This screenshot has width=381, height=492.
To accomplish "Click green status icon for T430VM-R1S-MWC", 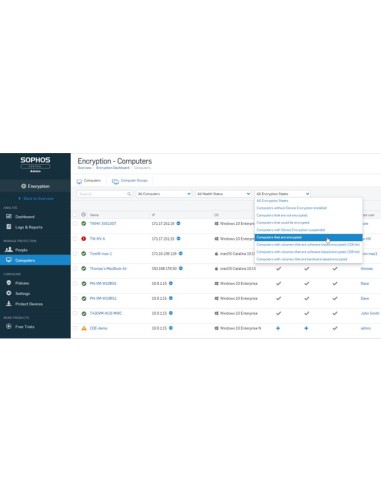I will pos(84,313).
